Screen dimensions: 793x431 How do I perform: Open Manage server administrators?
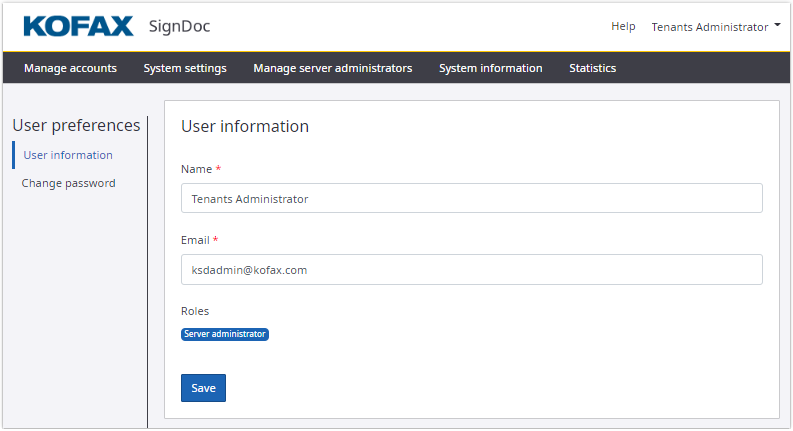point(332,68)
